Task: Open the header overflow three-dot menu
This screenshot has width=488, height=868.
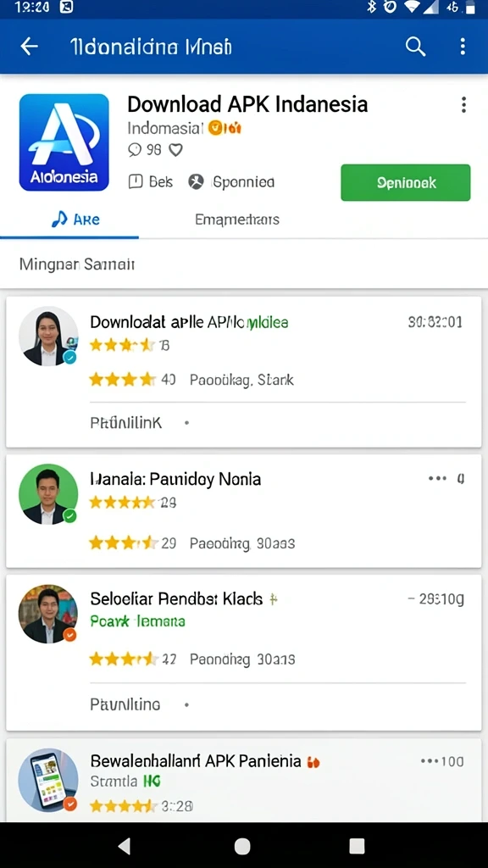Action: pyautogui.click(x=463, y=47)
